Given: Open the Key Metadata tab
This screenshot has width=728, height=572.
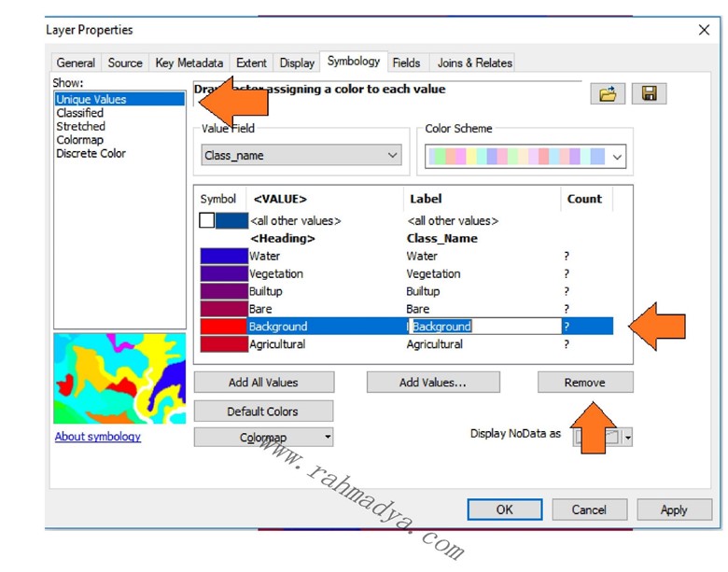Looking at the screenshot, I should coord(189,63).
